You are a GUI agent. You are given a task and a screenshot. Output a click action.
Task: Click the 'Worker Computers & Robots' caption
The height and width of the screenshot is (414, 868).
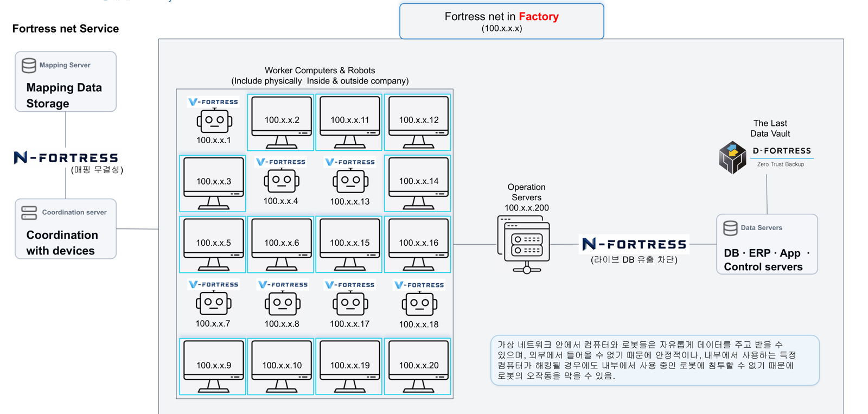tap(320, 71)
